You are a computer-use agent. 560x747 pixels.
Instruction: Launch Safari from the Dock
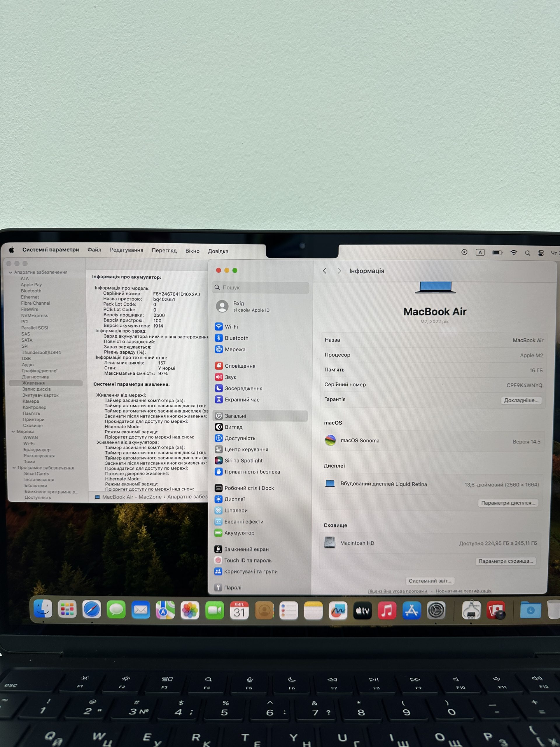pos(92,610)
